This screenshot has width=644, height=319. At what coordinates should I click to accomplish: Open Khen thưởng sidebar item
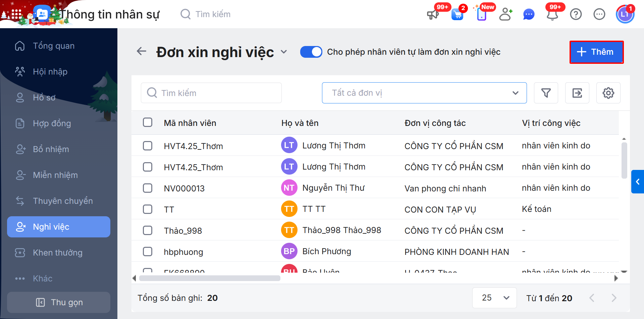(x=58, y=253)
